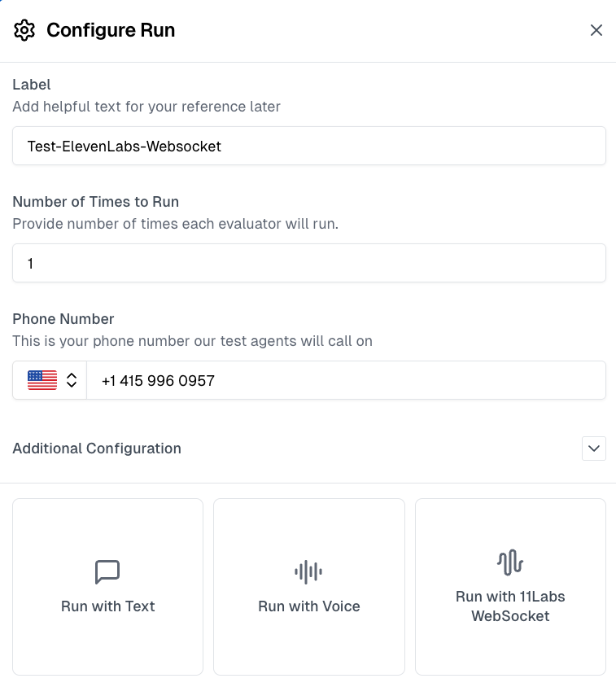Click the Label text input field

click(x=308, y=146)
